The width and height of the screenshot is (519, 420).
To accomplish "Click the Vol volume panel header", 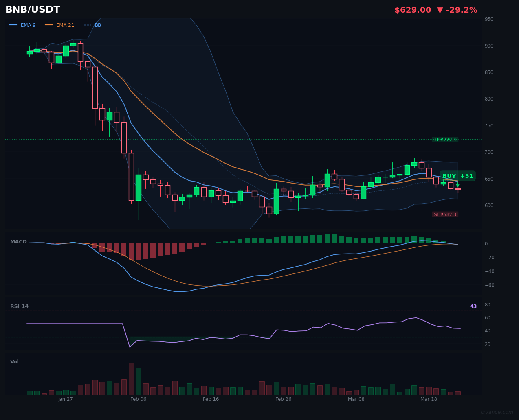I will [14, 361].
